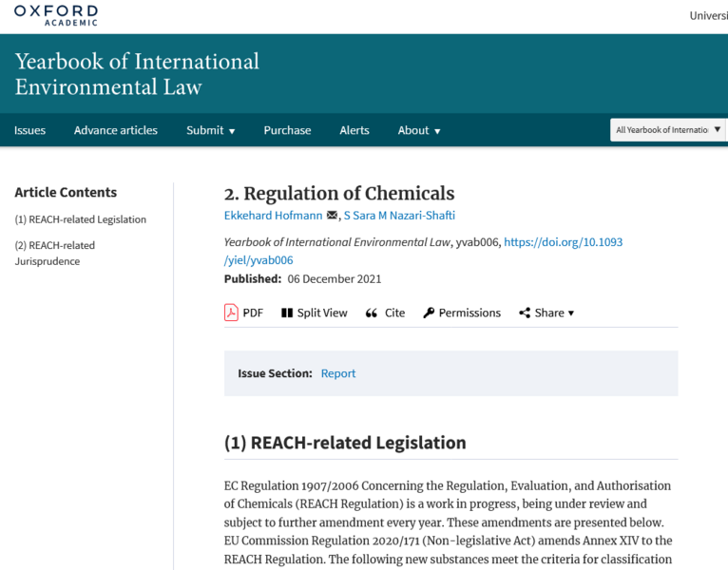
Task: Open author Ekkehard Hofmann's link
Action: (x=273, y=216)
